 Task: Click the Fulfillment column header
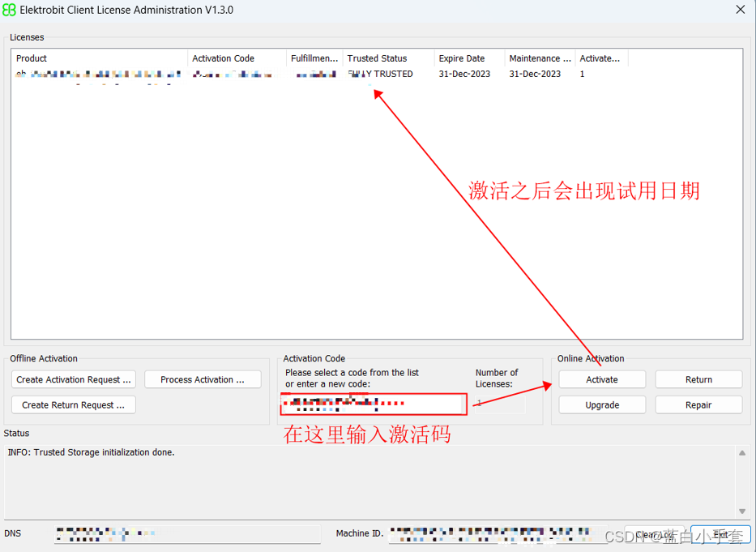(314, 58)
